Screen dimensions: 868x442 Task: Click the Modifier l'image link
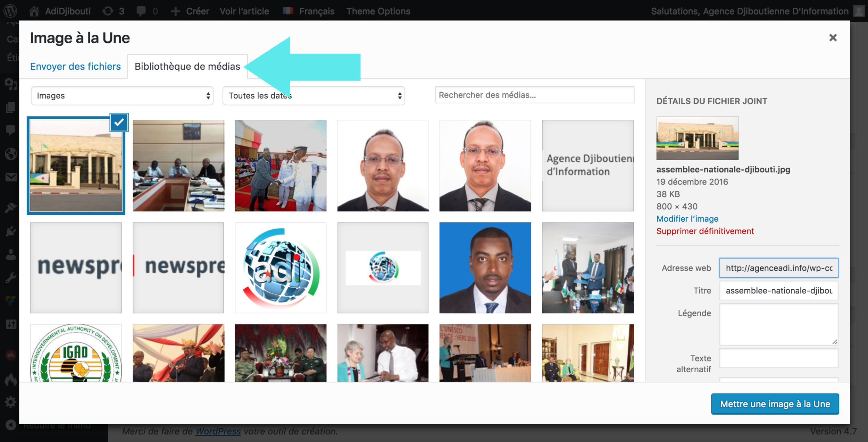(x=687, y=219)
